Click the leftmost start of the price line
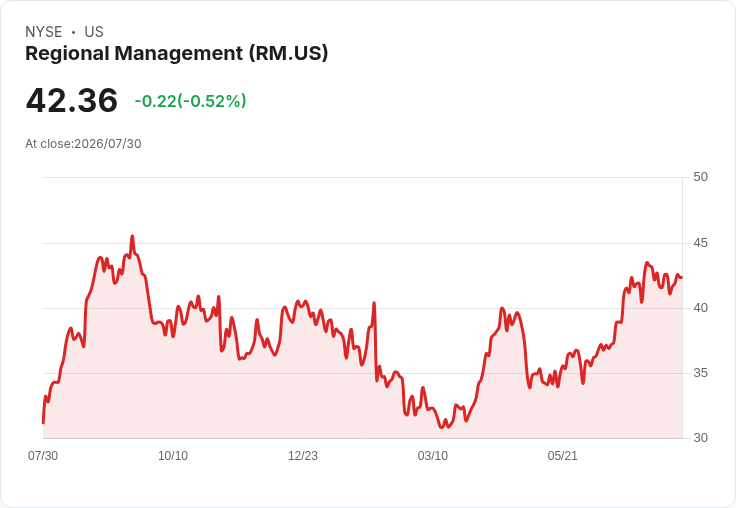The image size is (736, 508). click(43, 423)
